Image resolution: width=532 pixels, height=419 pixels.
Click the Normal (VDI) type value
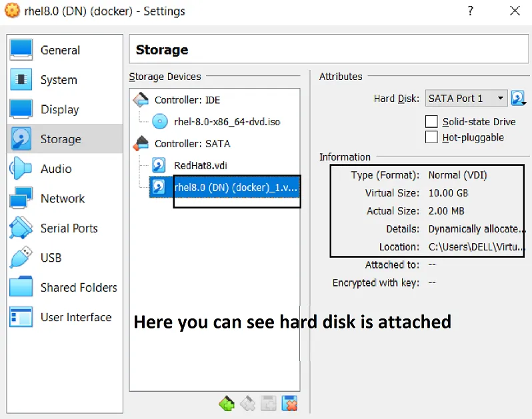[458, 175]
